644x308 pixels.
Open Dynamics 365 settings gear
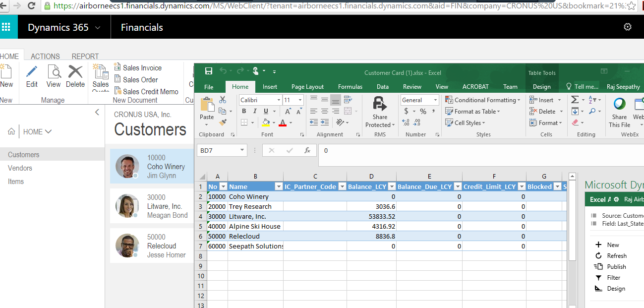[628, 27]
